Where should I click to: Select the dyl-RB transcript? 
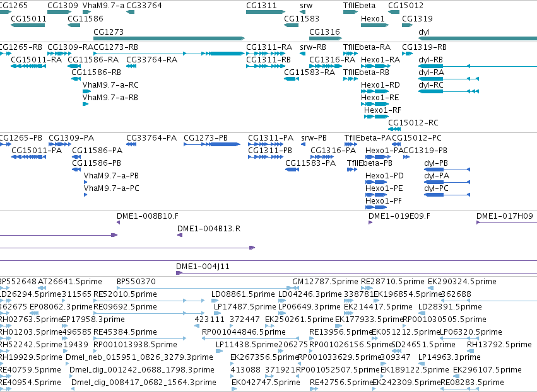478,66
